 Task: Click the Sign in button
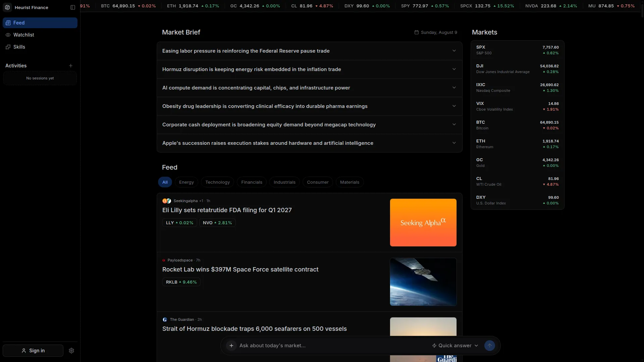[x=33, y=351]
